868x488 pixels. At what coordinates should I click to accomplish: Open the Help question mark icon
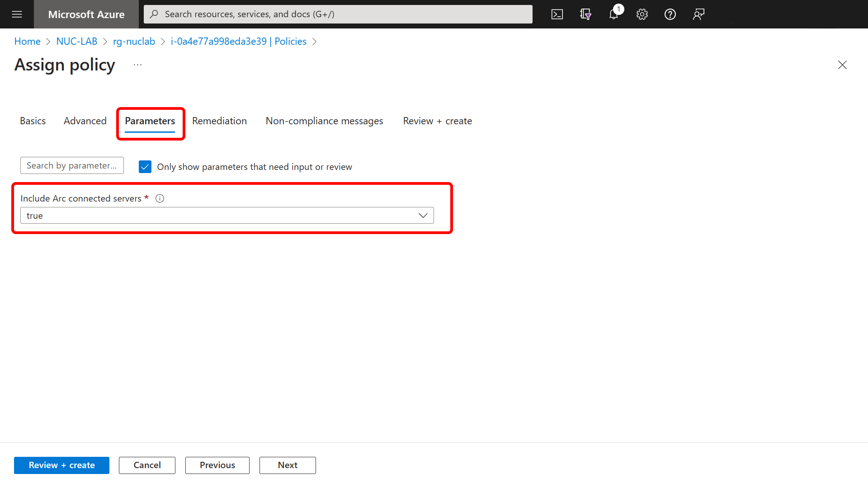[x=670, y=14]
